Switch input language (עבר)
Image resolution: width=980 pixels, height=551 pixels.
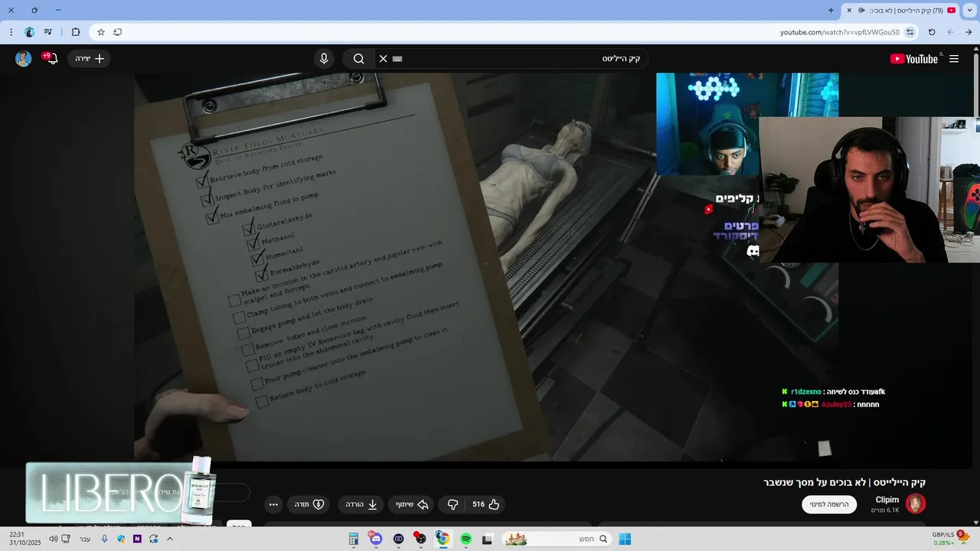pos(84,539)
